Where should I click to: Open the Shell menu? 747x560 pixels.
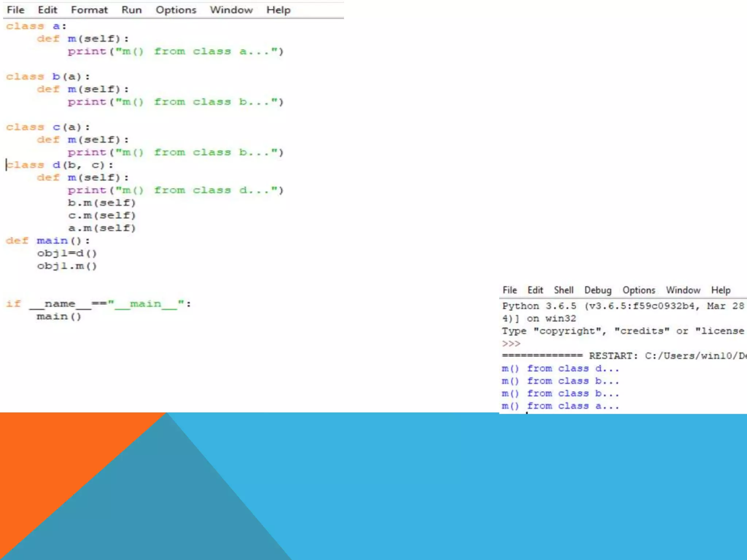[564, 290]
